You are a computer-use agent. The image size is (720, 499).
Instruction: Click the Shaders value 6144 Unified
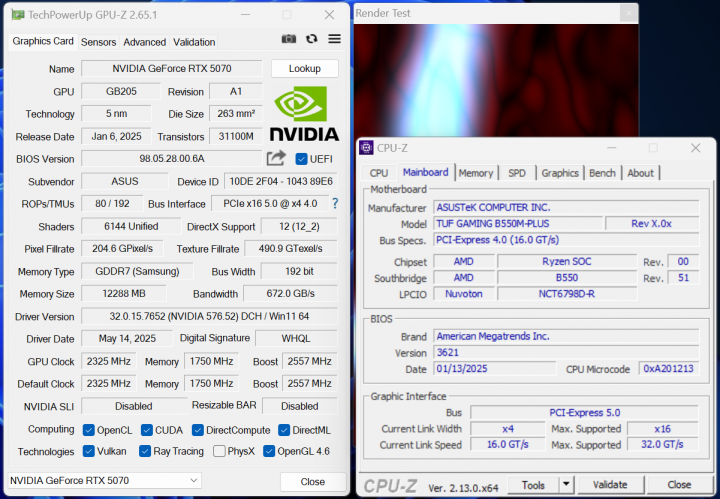tap(131, 226)
